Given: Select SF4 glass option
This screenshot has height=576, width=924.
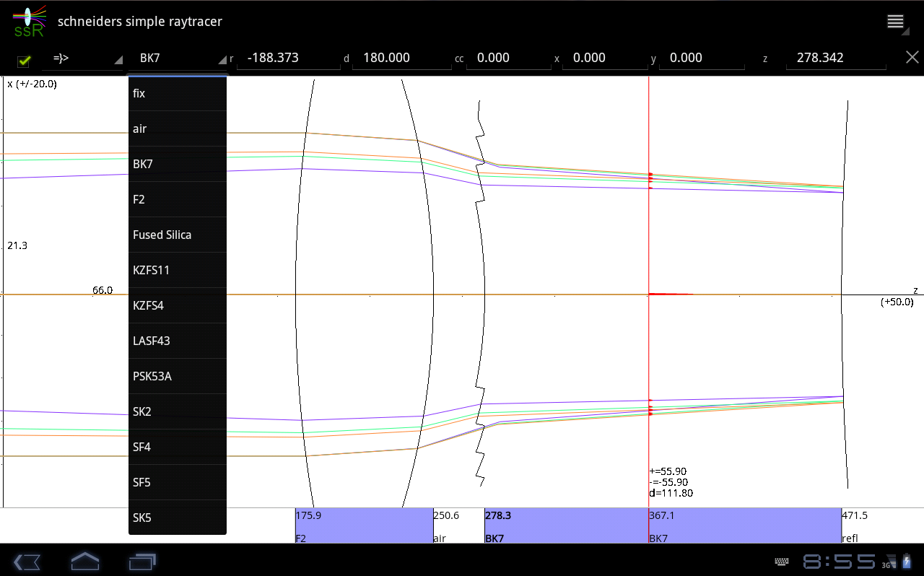Looking at the screenshot, I should click(178, 448).
